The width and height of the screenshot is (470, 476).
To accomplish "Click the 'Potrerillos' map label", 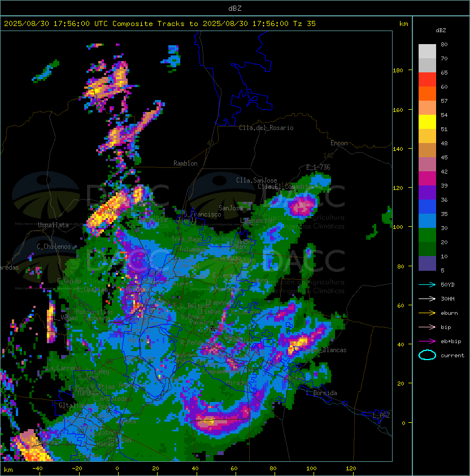I will (x=94, y=312).
